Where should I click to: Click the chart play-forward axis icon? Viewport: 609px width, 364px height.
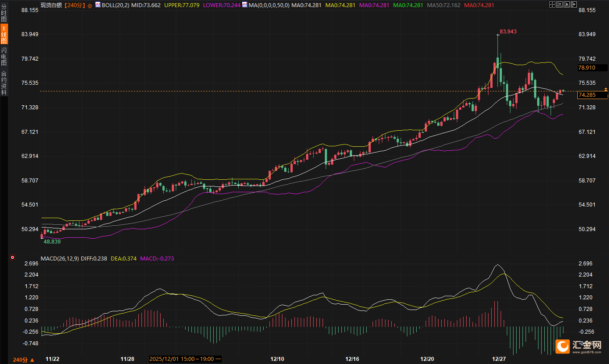pyautogui.click(x=567, y=4)
